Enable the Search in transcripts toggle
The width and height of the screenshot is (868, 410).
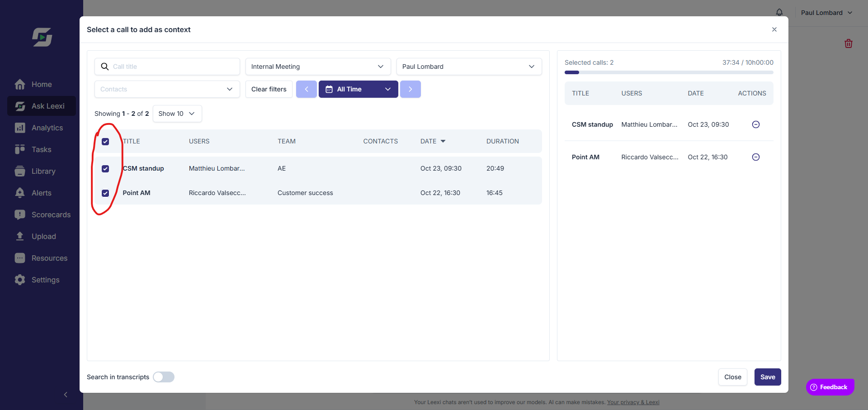[x=164, y=377]
